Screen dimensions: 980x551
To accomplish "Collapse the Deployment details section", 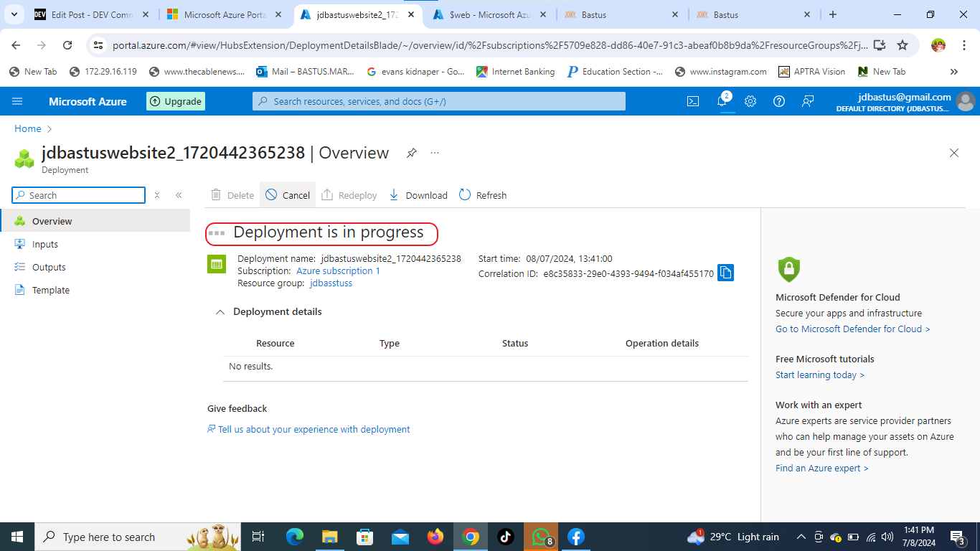I will click(220, 312).
